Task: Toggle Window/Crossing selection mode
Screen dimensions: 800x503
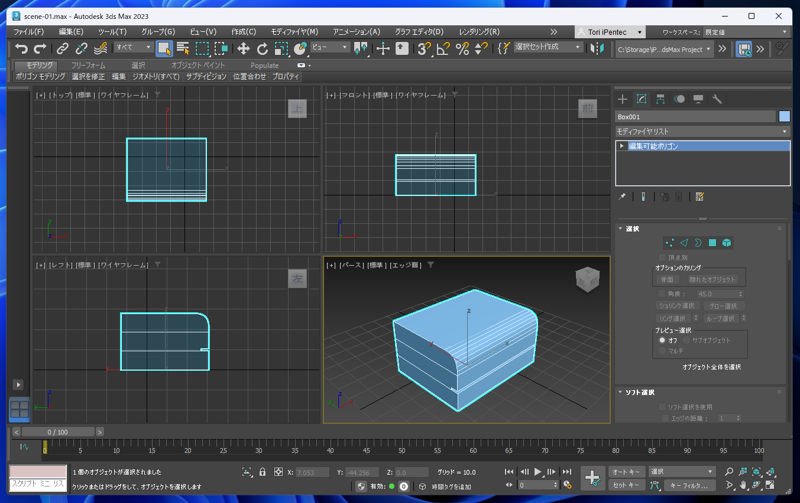Action: tap(221, 49)
